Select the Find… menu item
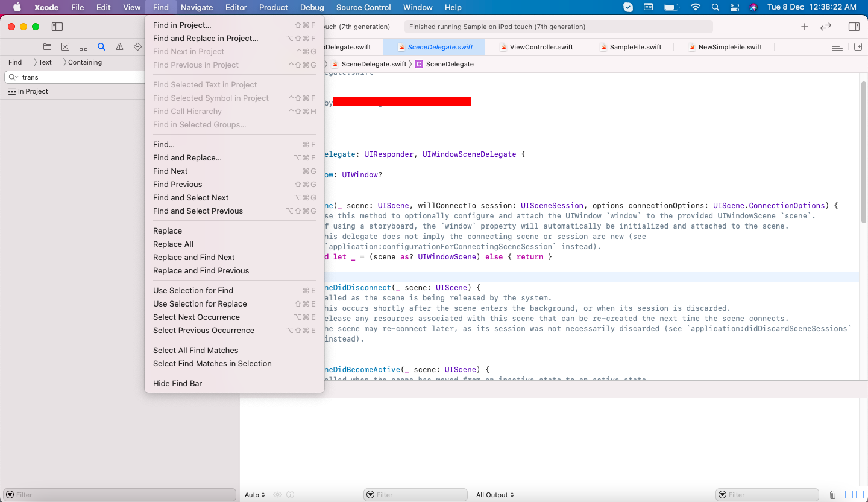 pyautogui.click(x=234, y=144)
